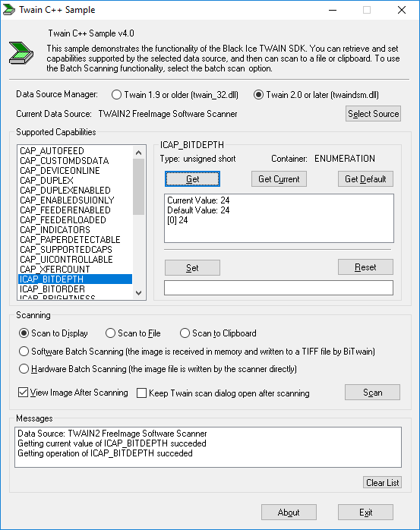
Task: Select Twain 1.9 or older radio button
Action: coord(116,95)
